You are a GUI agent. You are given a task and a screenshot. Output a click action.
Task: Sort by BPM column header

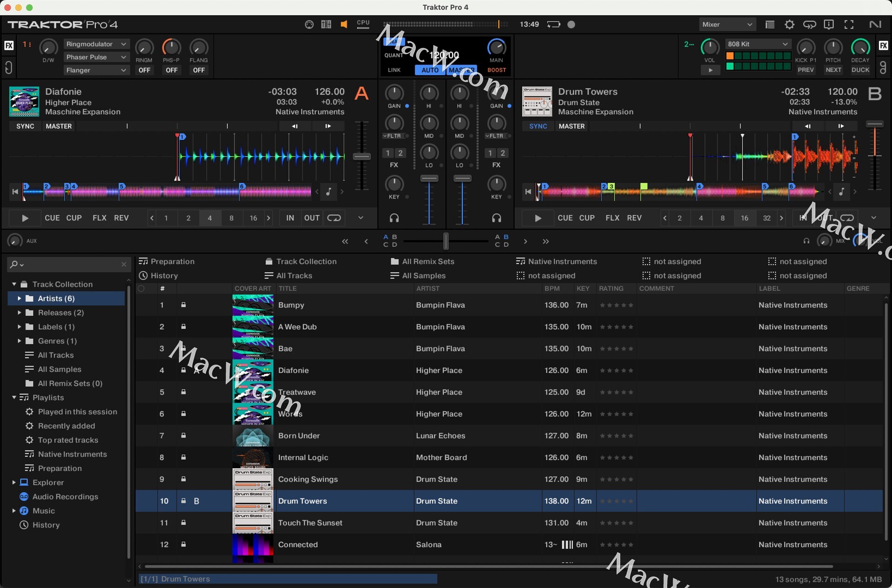[x=557, y=288]
